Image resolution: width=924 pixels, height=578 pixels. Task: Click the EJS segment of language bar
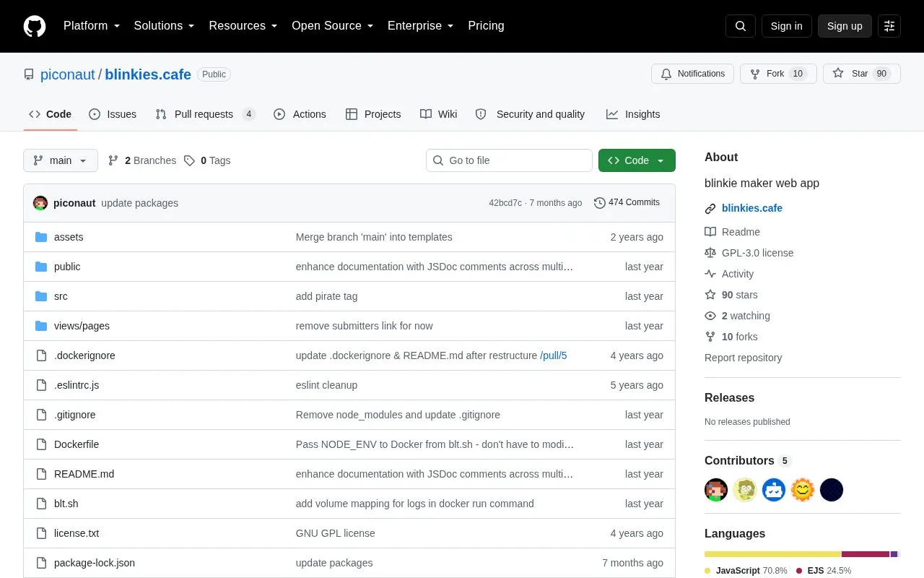[x=866, y=554]
